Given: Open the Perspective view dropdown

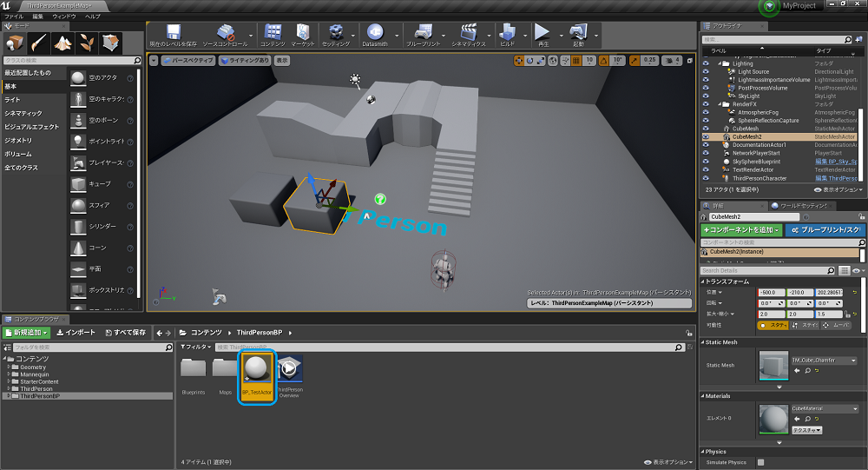Looking at the screenshot, I should click(x=188, y=61).
